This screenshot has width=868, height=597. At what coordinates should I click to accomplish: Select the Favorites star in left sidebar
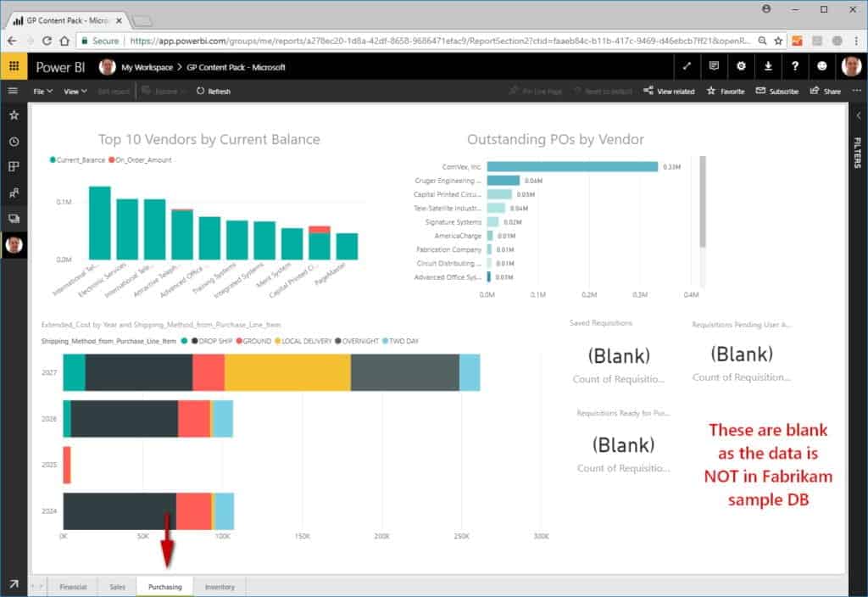(13, 116)
